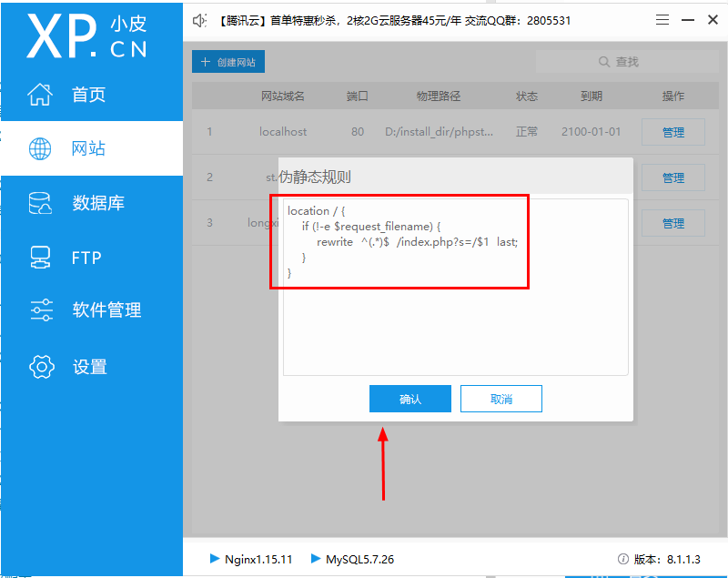Screen dimensions: 728x578
Task: Click the MySQL5.7.26 status text
Action: 359,559
